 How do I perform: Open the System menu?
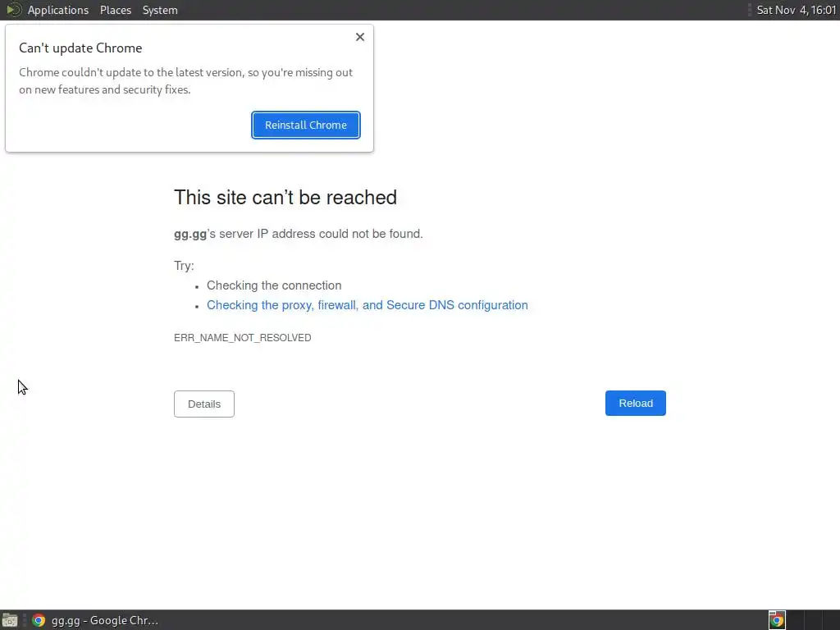(160, 10)
